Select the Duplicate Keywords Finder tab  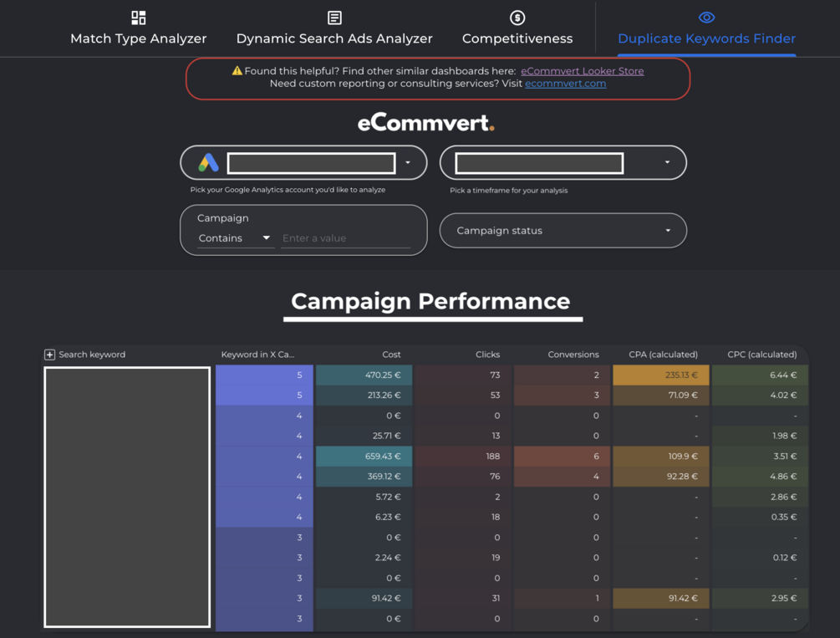tap(706, 28)
